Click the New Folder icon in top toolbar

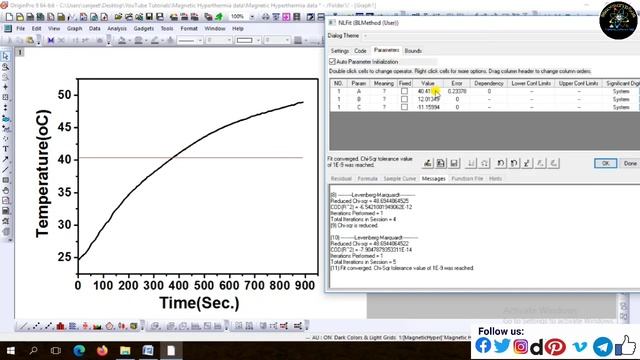pos(20,17)
